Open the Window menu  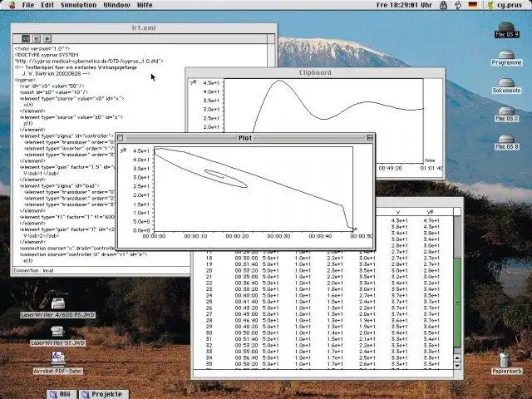pyautogui.click(x=116, y=5)
